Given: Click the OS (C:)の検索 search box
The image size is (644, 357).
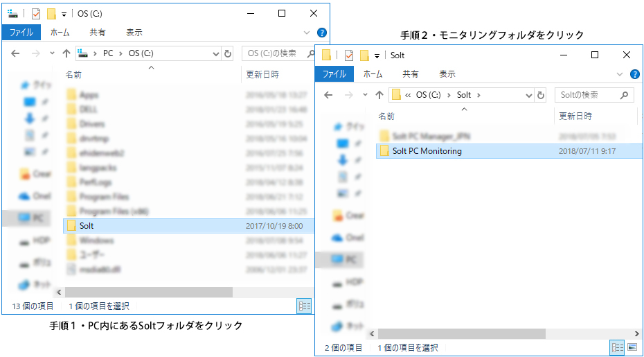Looking at the screenshot, I should (x=279, y=53).
